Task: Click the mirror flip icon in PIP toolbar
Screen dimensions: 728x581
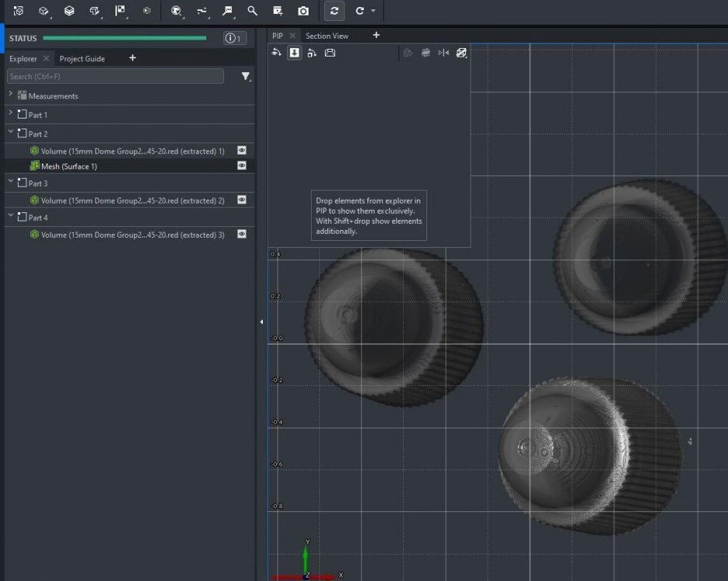Action: tap(443, 53)
